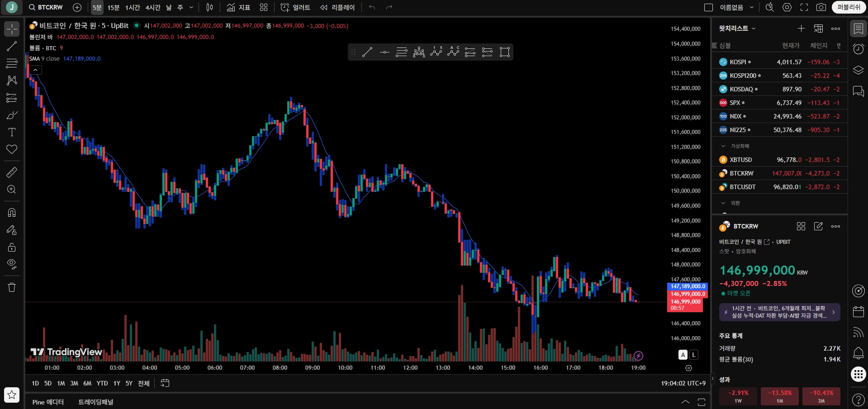Collapse the bottom panel chevron
The width and height of the screenshot is (868, 409).
(685, 402)
